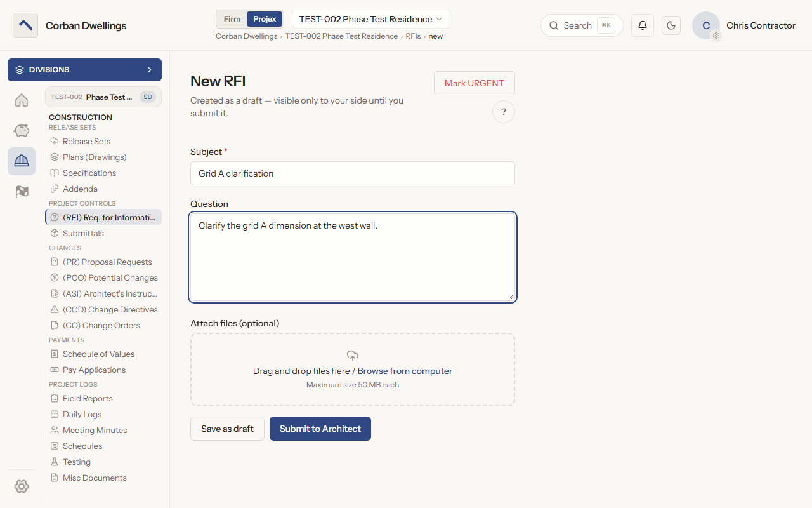Click the Corban Dwellings logo icon
Viewport: 812px width, 508px height.
coord(25,25)
